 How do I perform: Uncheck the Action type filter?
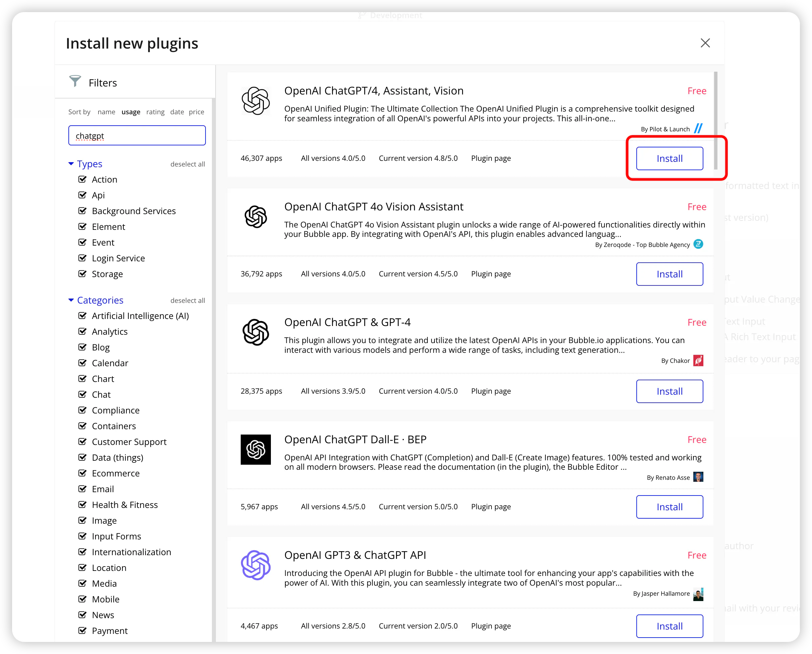pyautogui.click(x=82, y=179)
